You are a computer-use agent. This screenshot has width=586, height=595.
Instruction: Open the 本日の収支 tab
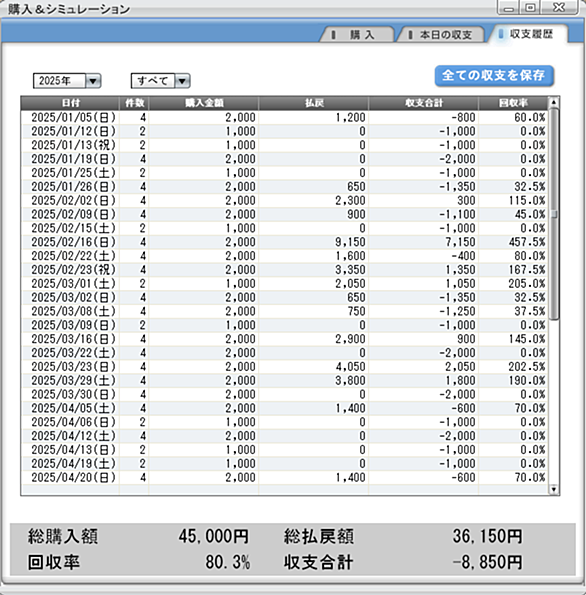[441, 35]
